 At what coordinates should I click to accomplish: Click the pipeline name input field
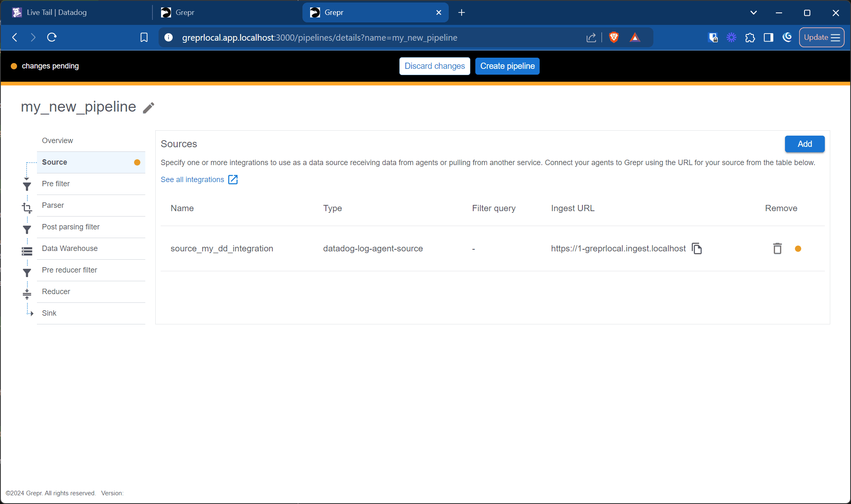[78, 107]
